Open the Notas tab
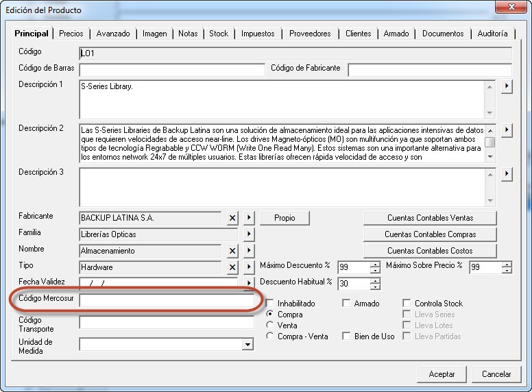 188,34
